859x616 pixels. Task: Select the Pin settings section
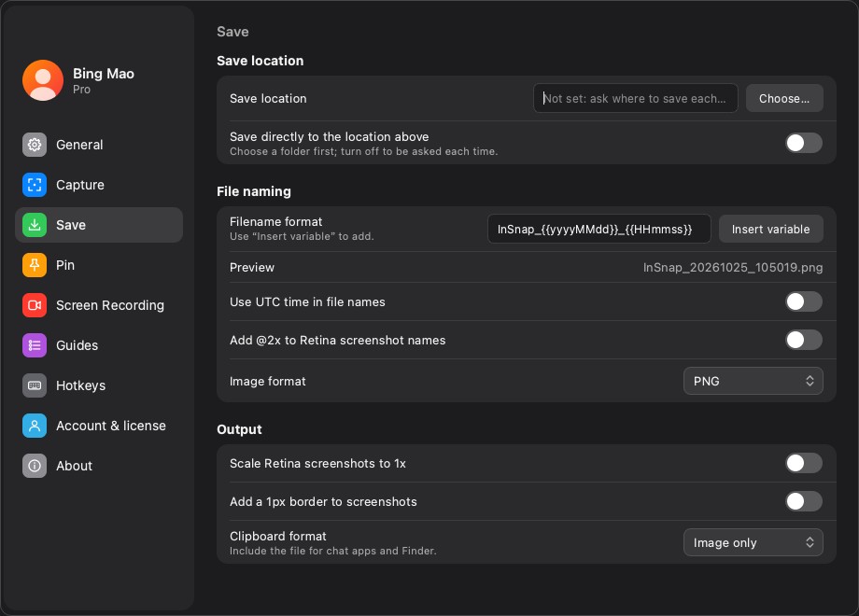(99, 265)
